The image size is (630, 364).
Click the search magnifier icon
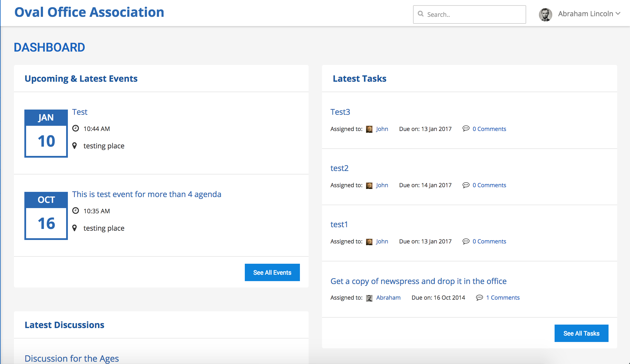[x=421, y=14]
